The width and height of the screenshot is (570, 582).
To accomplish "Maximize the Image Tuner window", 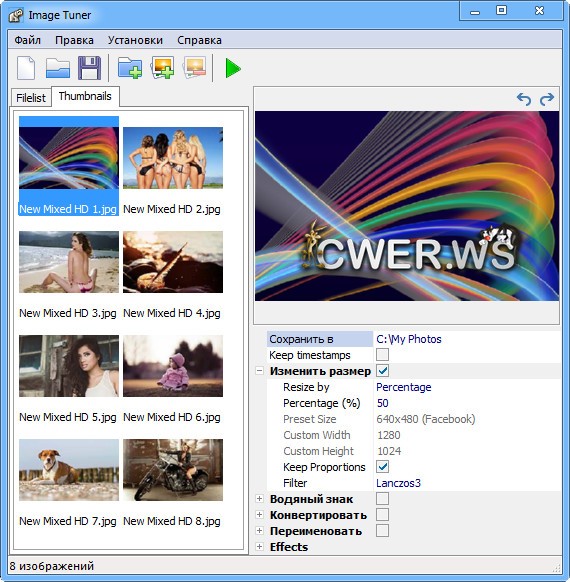I will point(501,11).
